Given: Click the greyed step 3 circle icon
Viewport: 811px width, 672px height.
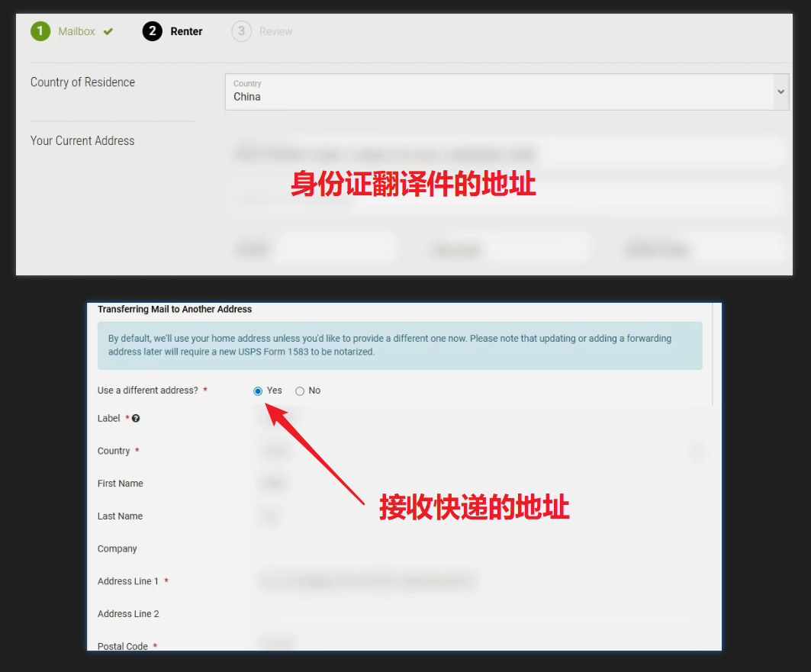Looking at the screenshot, I should click(x=242, y=31).
